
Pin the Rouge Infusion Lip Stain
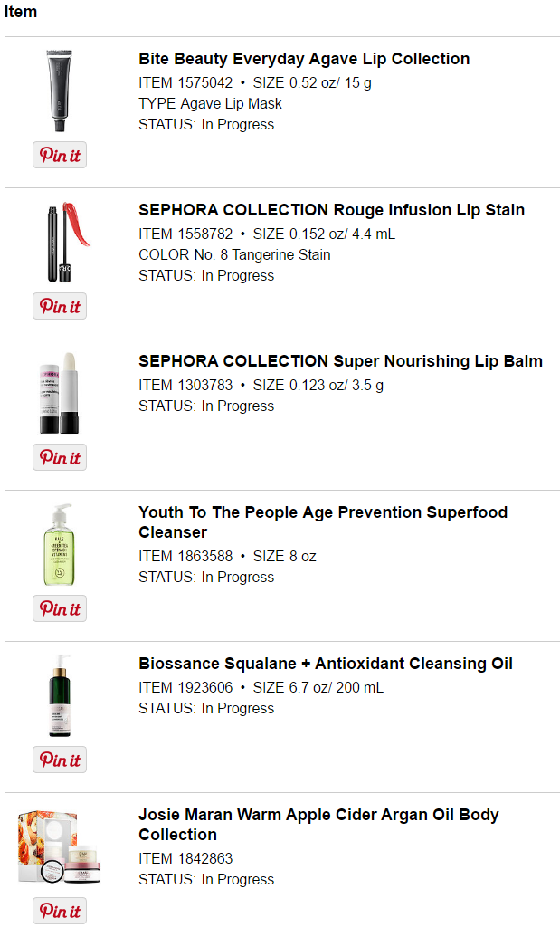[x=60, y=307]
